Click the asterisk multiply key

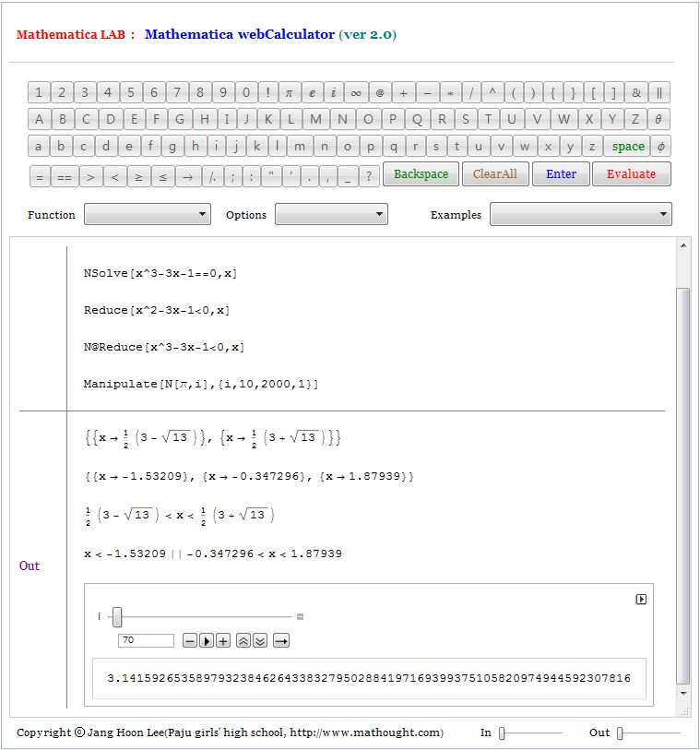click(450, 93)
